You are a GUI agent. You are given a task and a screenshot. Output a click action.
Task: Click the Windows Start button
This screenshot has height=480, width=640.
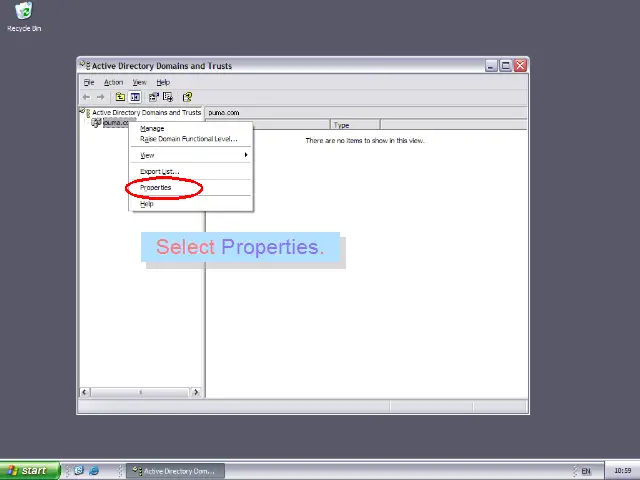pos(27,470)
